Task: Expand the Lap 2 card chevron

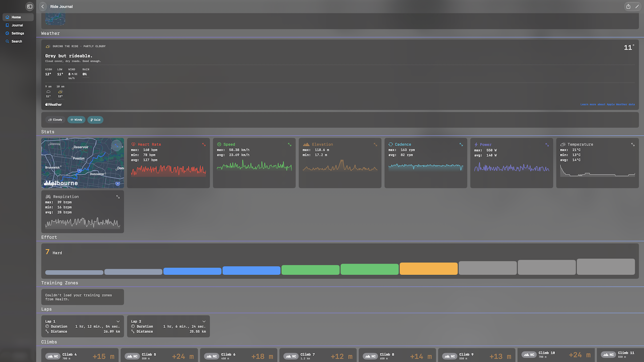Action: (204, 321)
